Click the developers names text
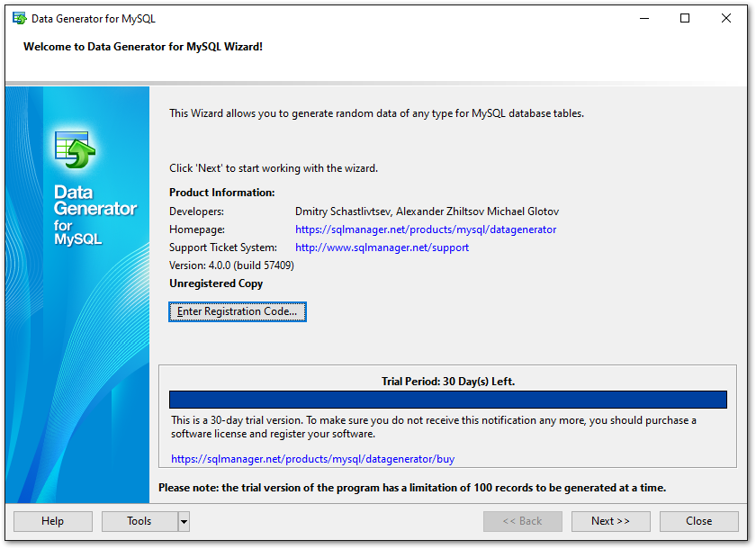 (x=427, y=211)
